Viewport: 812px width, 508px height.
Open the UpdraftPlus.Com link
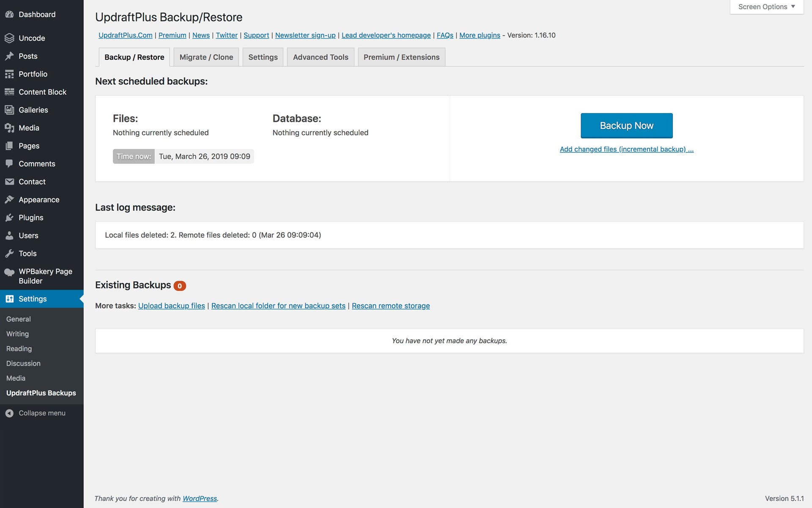click(126, 35)
